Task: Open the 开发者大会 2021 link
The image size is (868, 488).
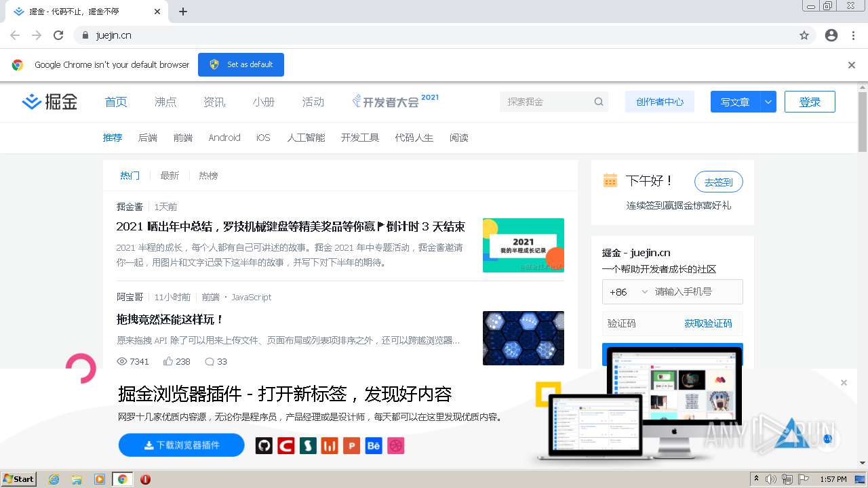Action: pyautogui.click(x=395, y=102)
